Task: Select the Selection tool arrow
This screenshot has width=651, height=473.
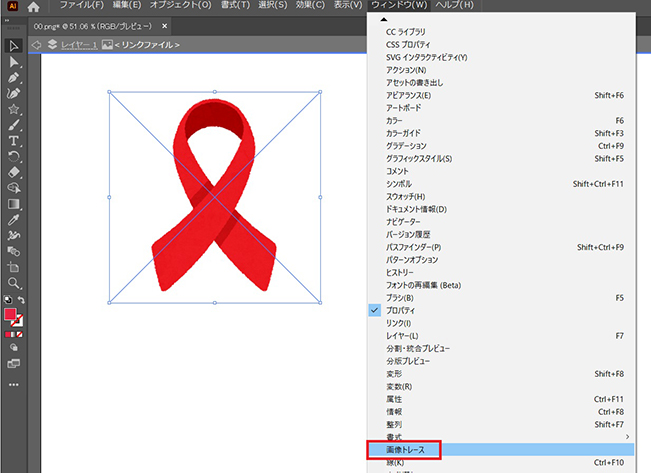Action: (x=14, y=46)
